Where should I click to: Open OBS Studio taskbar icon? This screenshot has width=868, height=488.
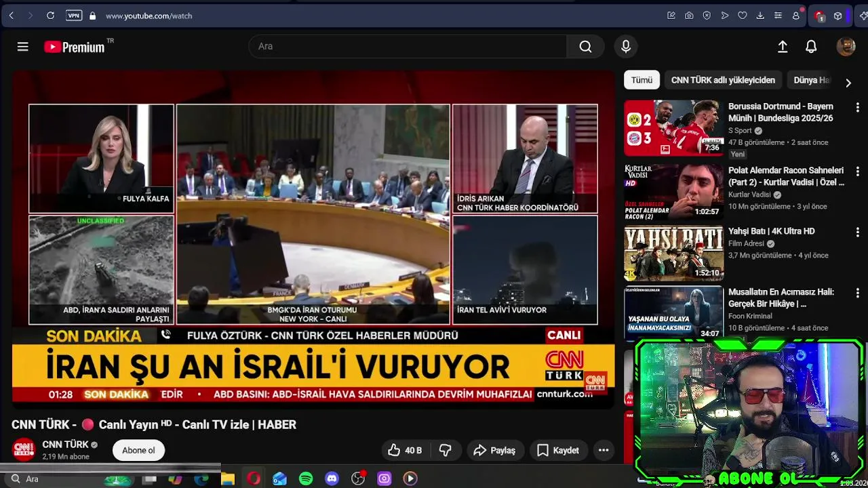(358, 479)
